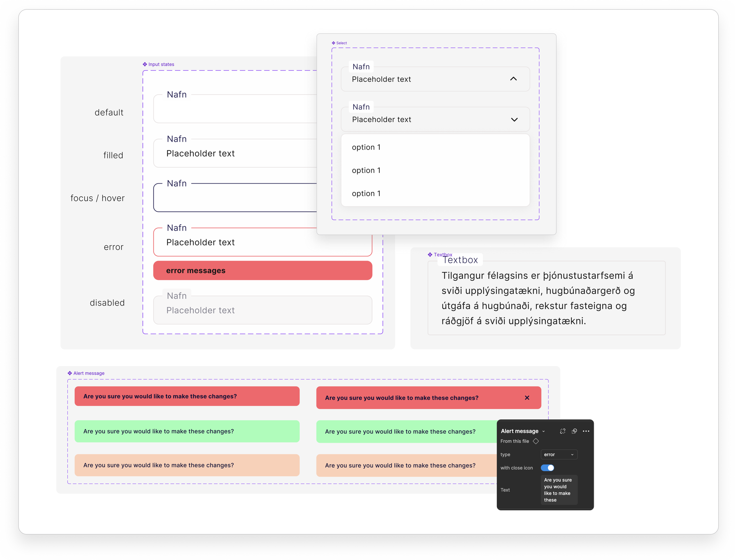Viewport: 735px width, 560px height.
Task: Select the last option 1 entry
Action: (366, 194)
